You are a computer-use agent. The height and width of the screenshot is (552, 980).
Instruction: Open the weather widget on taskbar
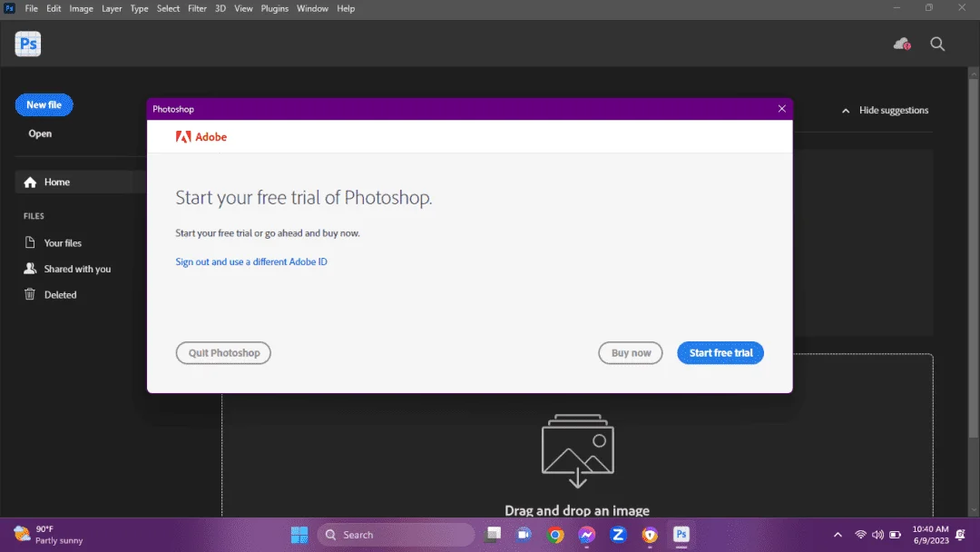[x=48, y=535]
